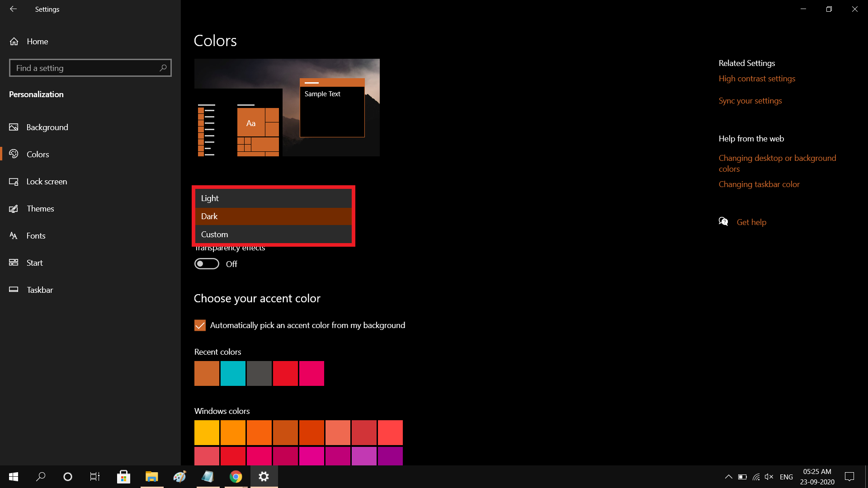Open Task View from the taskbar
The height and width of the screenshot is (488, 868).
tap(94, 477)
